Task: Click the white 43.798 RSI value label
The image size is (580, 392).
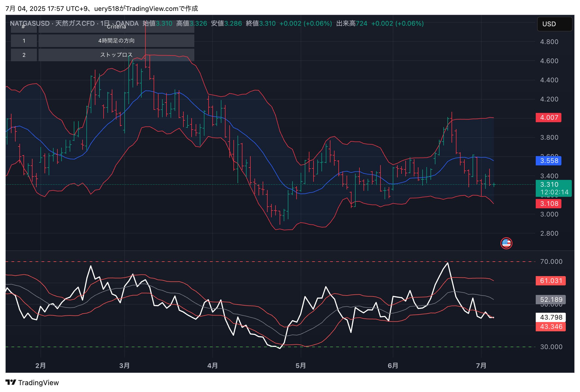Action: pos(550,317)
